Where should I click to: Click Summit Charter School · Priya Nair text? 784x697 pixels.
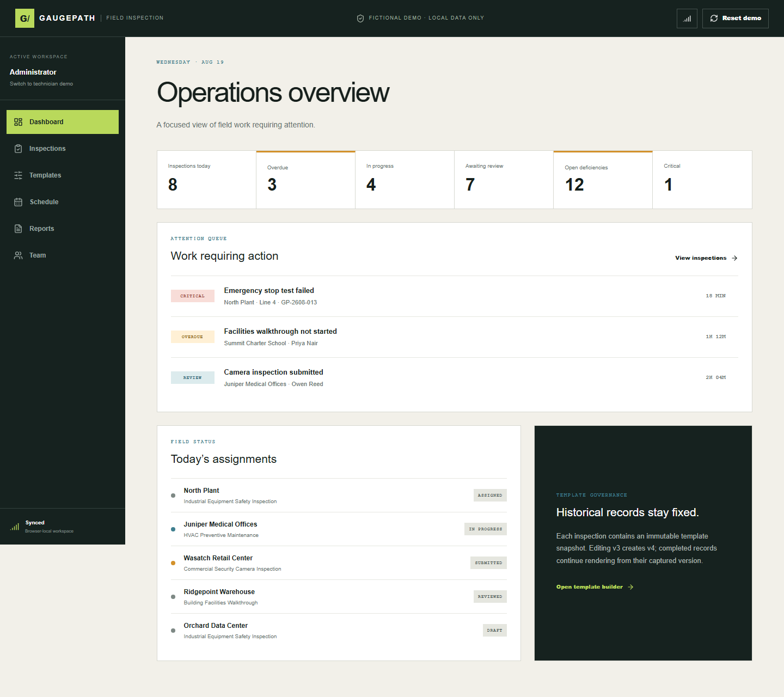pos(271,344)
